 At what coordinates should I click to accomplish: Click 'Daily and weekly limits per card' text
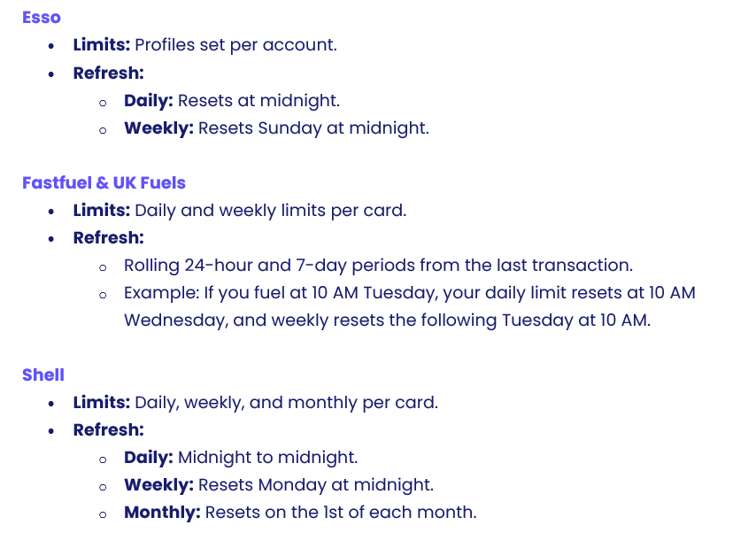[x=270, y=211]
